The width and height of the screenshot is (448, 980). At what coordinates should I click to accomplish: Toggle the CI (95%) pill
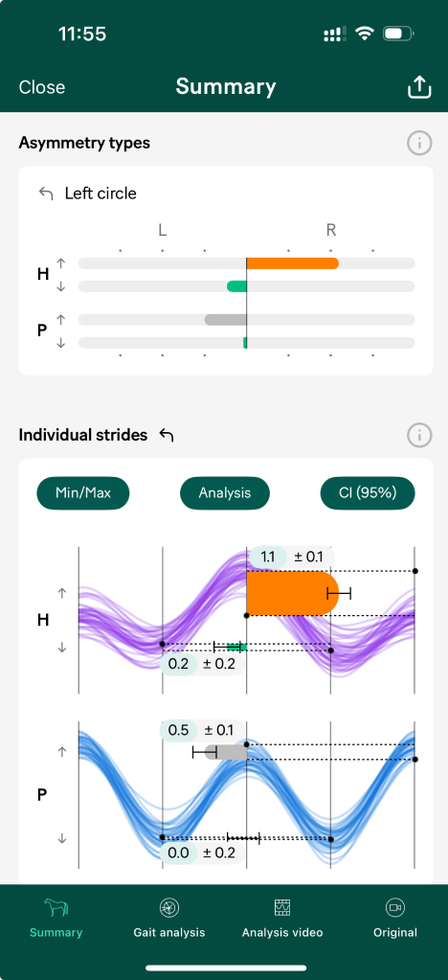(368, 492)
